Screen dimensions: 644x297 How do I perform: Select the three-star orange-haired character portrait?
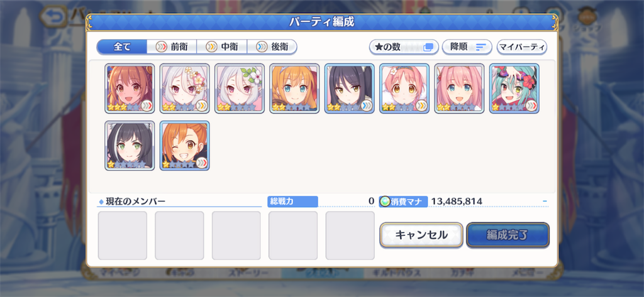click(x=130, y=88)
